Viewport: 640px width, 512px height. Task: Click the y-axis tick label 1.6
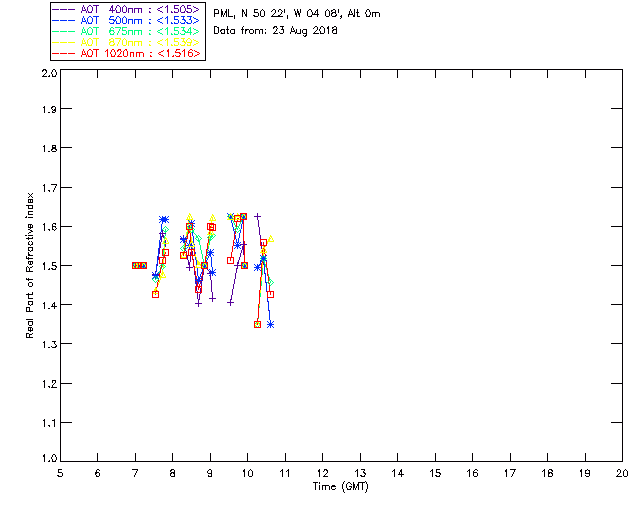pyautogui.click(x=49, y=227)
